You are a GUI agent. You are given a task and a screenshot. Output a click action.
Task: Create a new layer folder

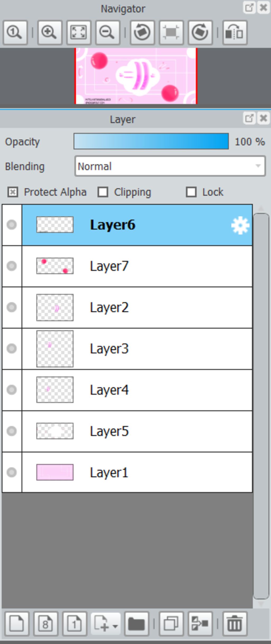tap(136, 624)
